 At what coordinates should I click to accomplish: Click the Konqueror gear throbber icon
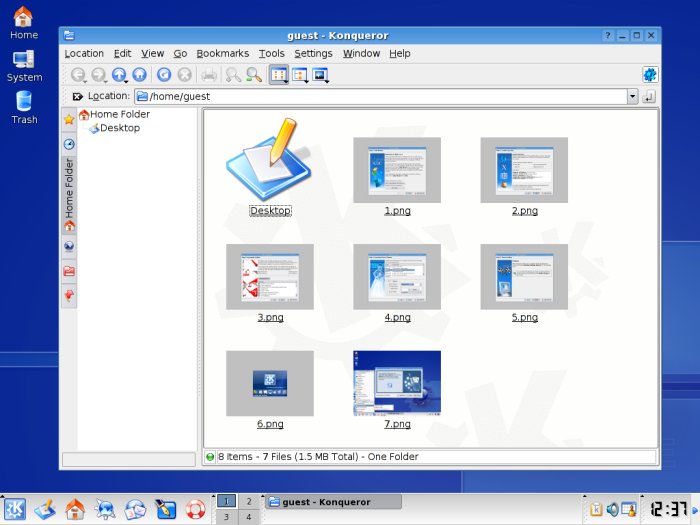coord(649,74)
